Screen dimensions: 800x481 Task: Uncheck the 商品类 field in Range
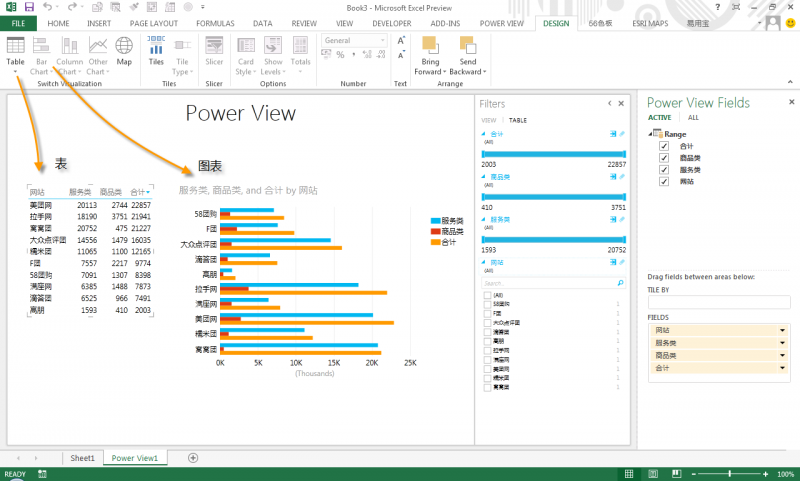coord(664,158)
